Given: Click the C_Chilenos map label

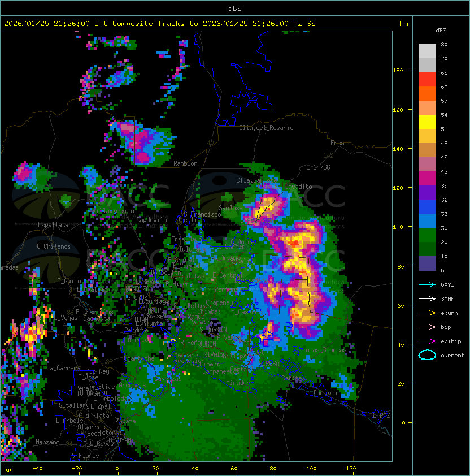Looking at the screenshot, I should [x=54, y=246].
